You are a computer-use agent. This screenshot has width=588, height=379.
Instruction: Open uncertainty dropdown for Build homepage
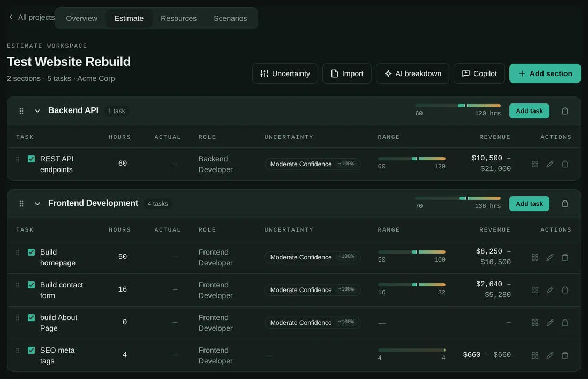coord(312,257)
